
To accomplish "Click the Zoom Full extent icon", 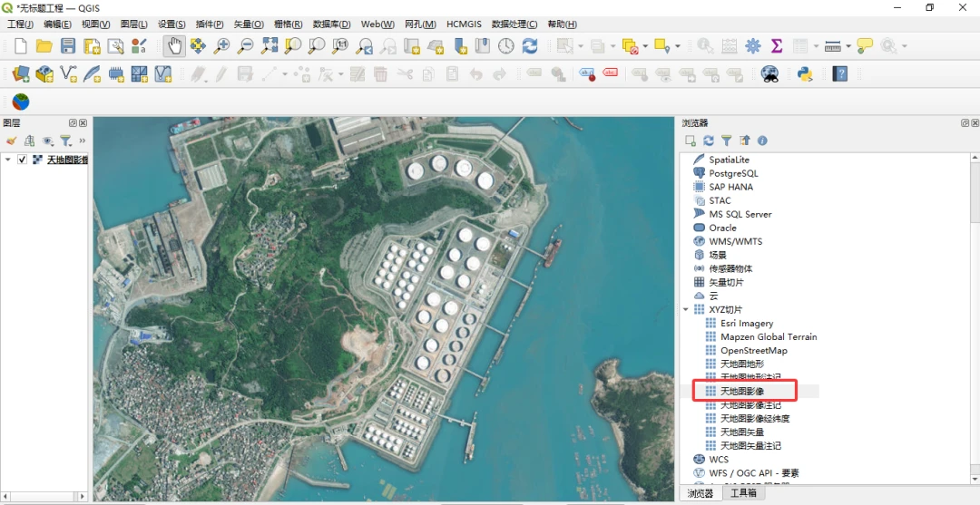I will click(x=269, y=46).
